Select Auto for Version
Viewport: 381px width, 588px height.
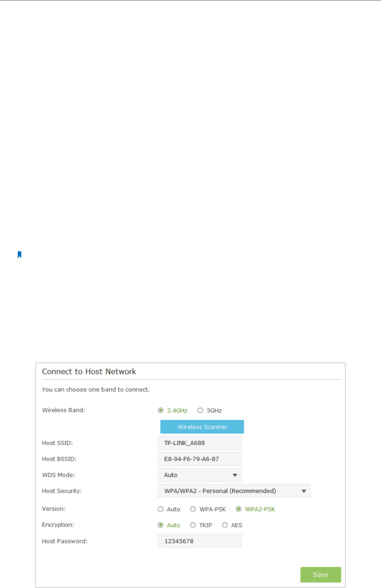(x=161, y=509)
